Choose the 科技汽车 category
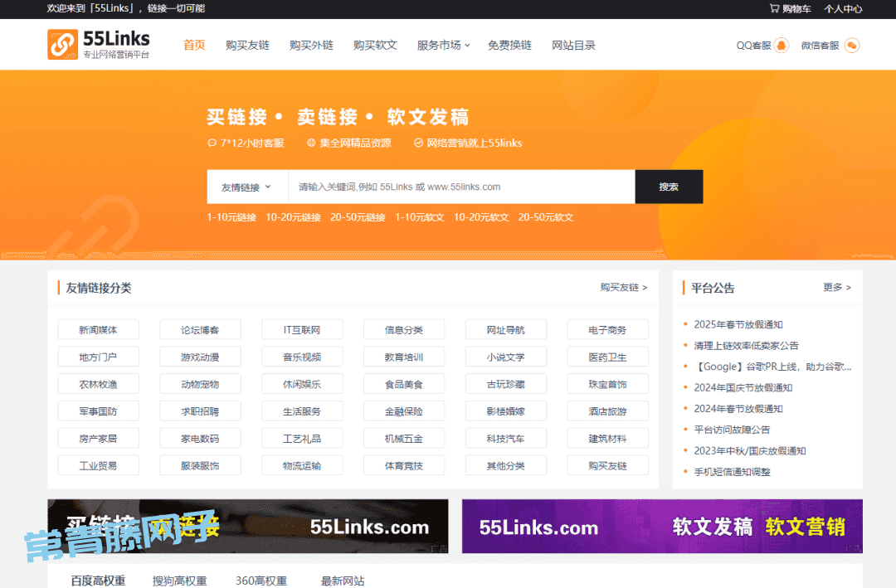Screen dimensions: 896x588 [506, 439]
